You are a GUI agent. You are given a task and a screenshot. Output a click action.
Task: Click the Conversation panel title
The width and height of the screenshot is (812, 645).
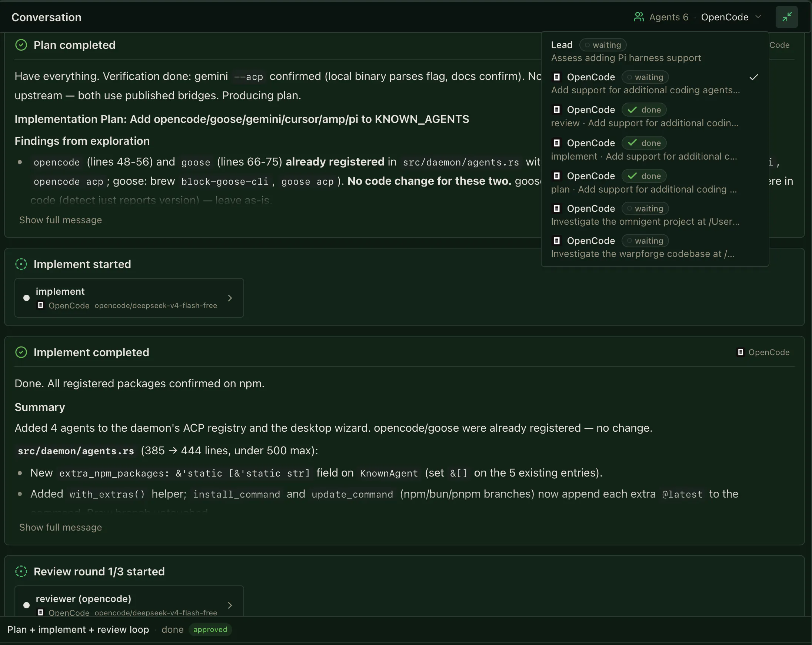pyautogui.click(x=46, y=17)
